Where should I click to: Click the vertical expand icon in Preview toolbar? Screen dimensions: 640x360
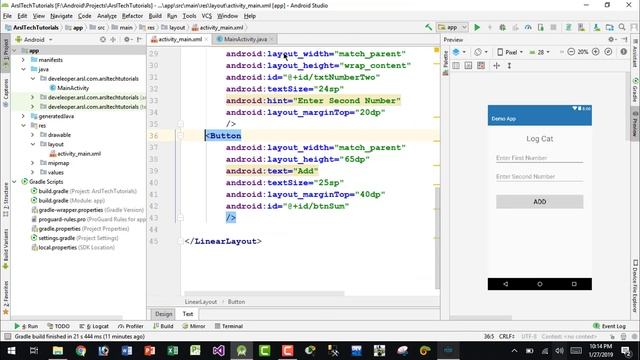tap(509, 65)
